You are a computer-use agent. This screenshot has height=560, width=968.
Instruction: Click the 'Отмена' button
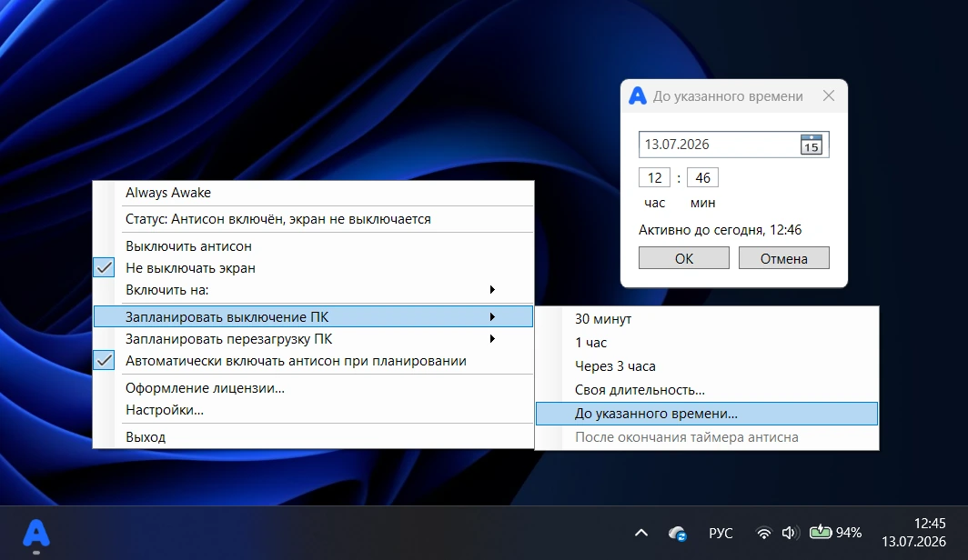coord(784,258)
